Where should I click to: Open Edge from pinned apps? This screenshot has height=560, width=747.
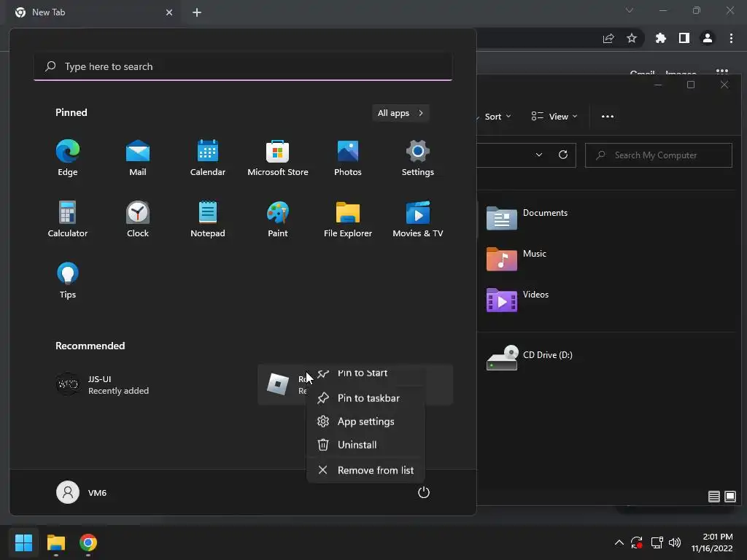tap(68, 158)
